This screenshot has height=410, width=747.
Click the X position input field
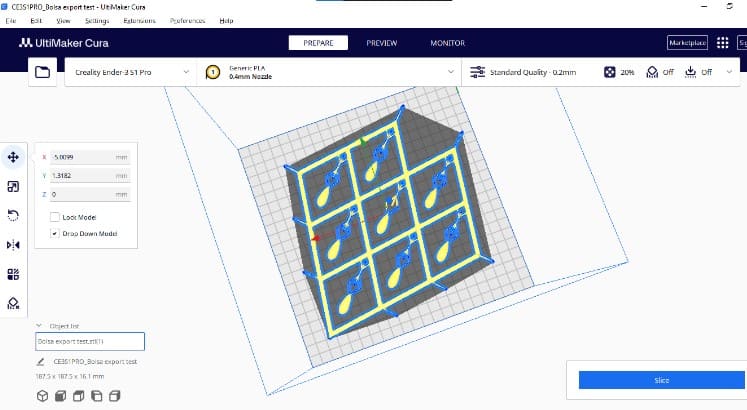click(90, 157)
